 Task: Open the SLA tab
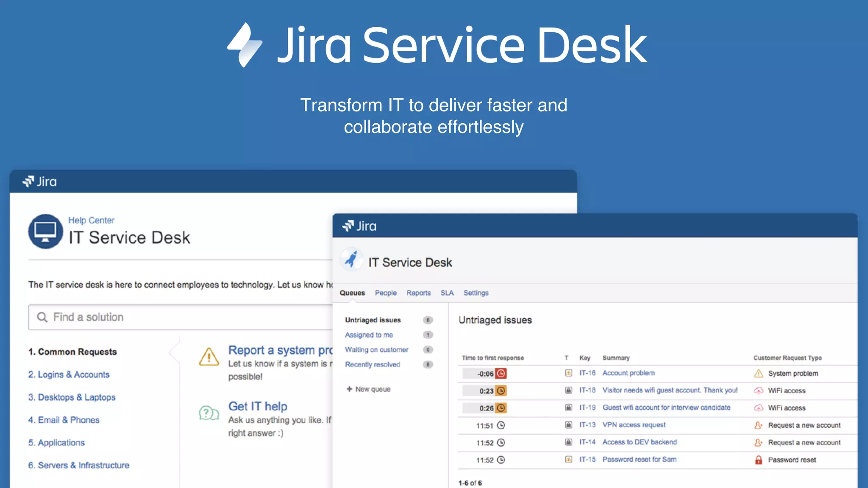click(x=447, y=293)
